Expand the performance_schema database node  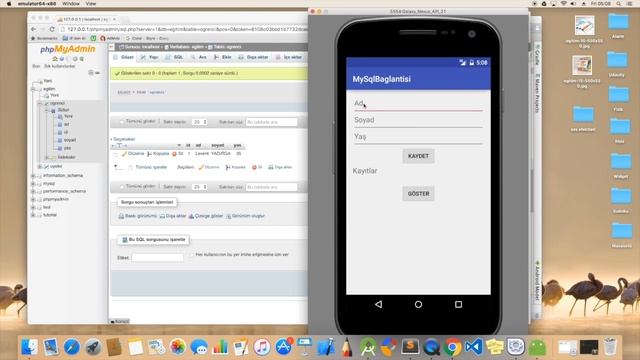(34, 191)
